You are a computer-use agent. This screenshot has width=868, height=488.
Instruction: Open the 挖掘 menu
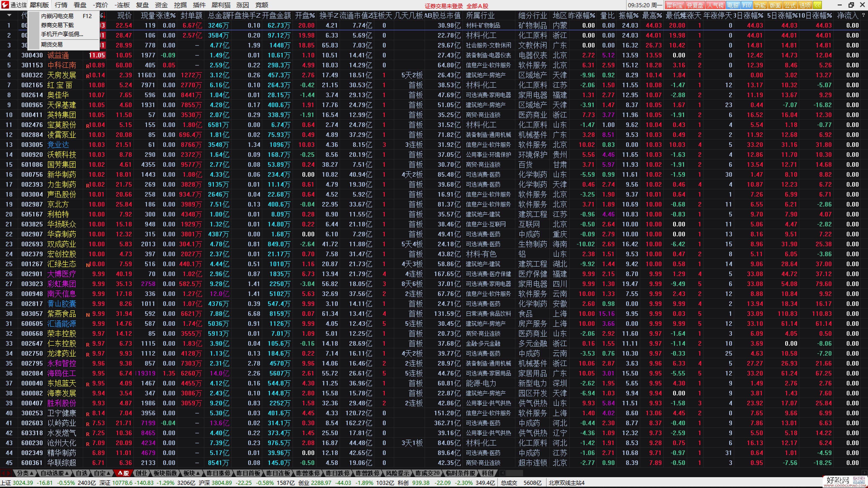pyautogui.click(x=180, y=5)
